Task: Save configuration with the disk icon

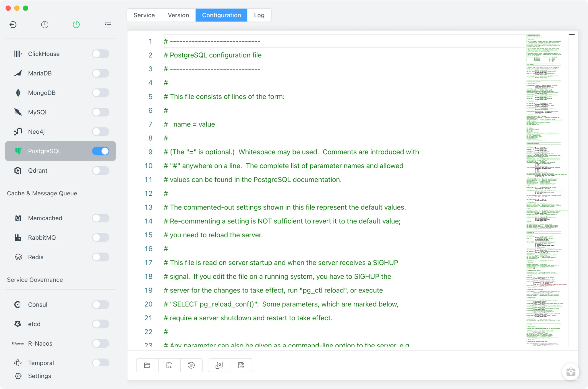Action: click(169, 365)
